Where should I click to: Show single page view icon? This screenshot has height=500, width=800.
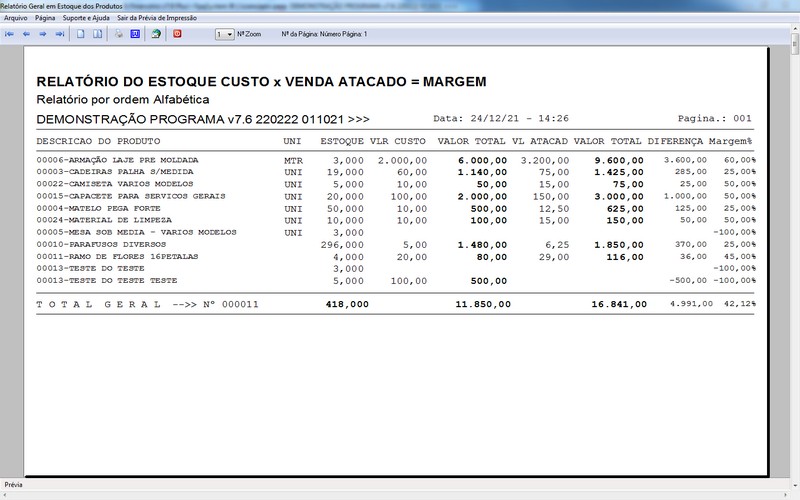click(x=81, y=34)
